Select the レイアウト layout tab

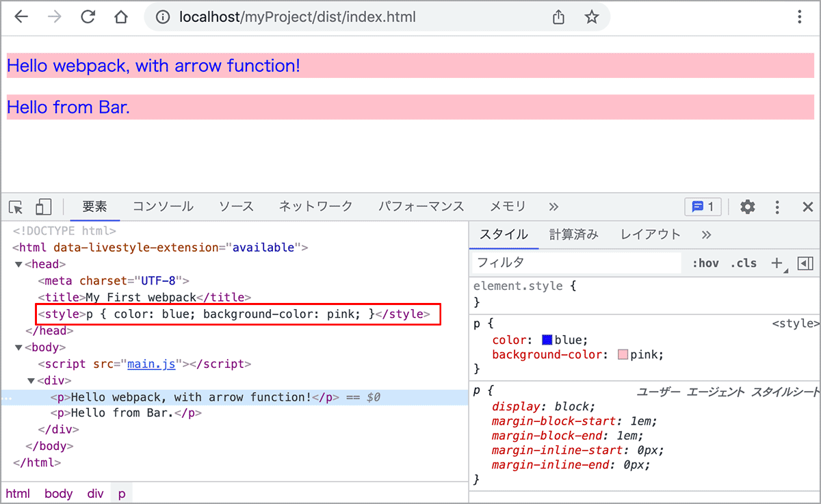[x=651, y=235]
